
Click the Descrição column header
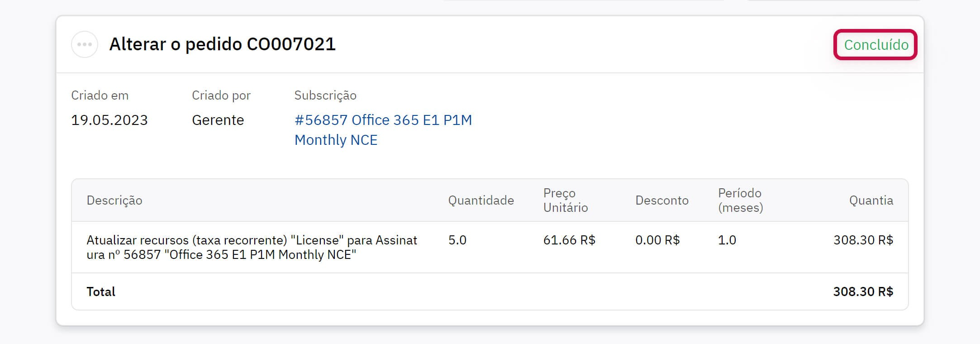coord(114,201)
